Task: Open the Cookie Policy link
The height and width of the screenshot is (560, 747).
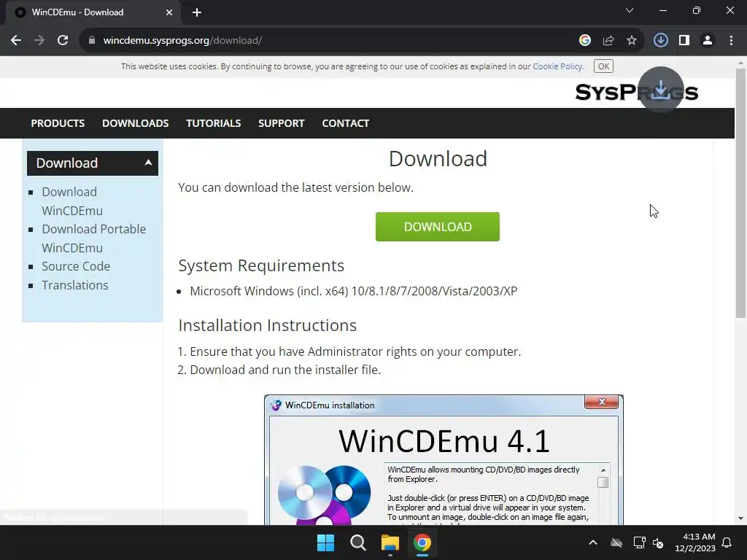Action: click(557, 66)
